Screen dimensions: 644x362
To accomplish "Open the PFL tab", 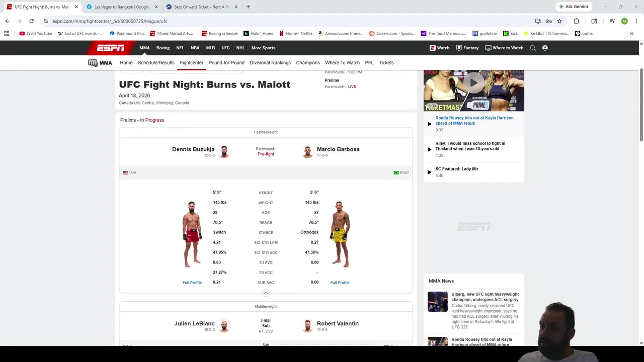I will pos(369,63).
